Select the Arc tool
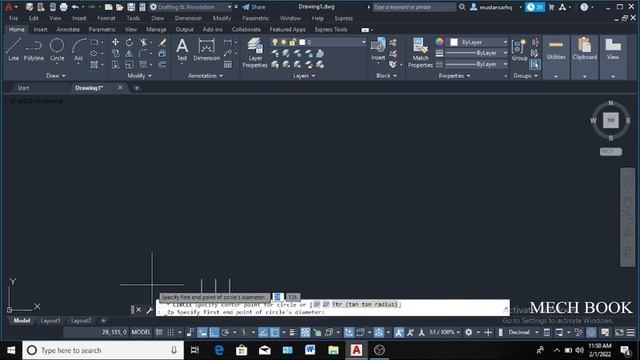The width and height of the screenshot is (640, 360). coord(78,49)
